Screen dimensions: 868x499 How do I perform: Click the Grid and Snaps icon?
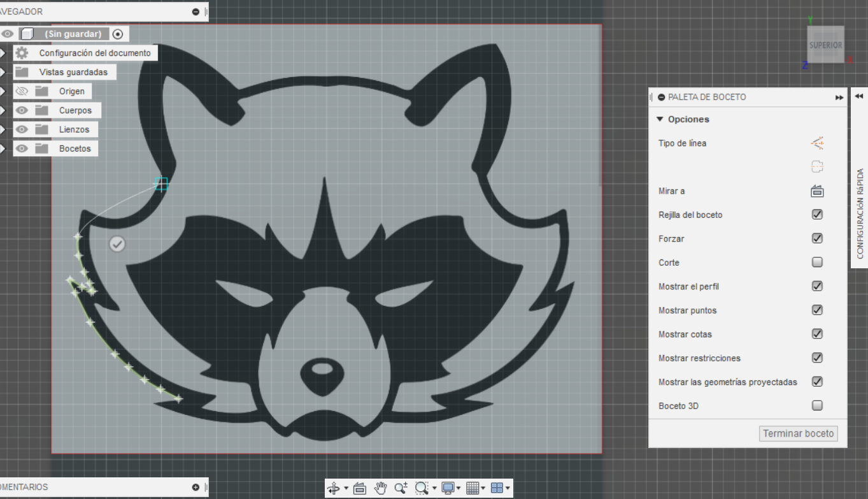(x=473, y=488)
